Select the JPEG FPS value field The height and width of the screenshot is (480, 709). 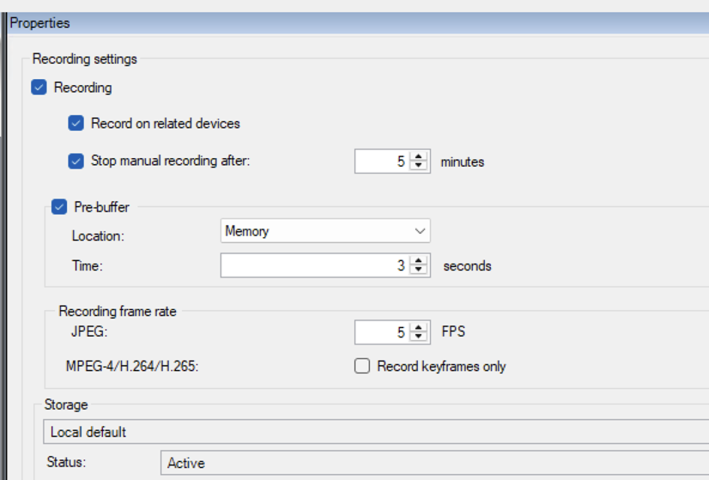[x=382, y=331]
